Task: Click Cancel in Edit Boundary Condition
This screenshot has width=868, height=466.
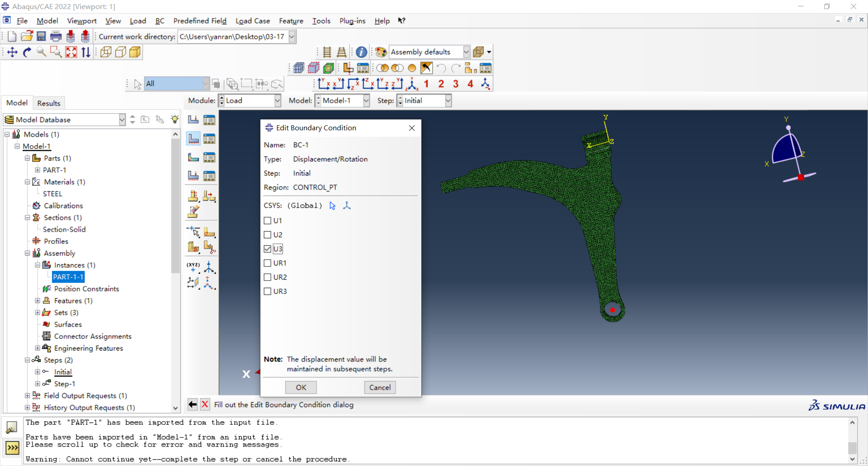Action: point(380,387)
